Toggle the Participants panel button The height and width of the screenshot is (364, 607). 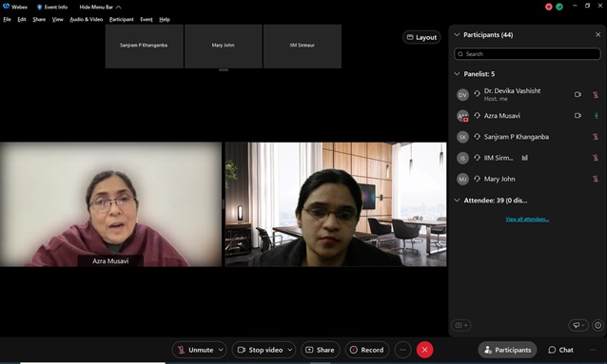click(507, 350)
